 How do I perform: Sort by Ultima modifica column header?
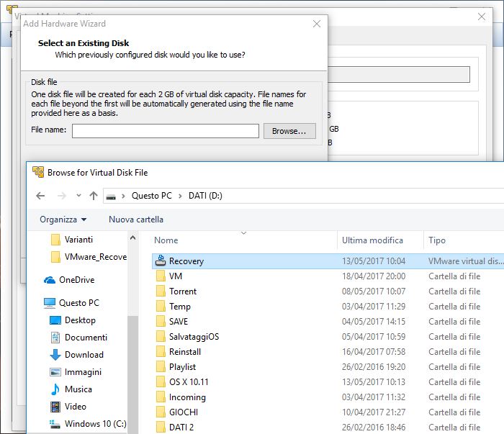pos(372,240)
